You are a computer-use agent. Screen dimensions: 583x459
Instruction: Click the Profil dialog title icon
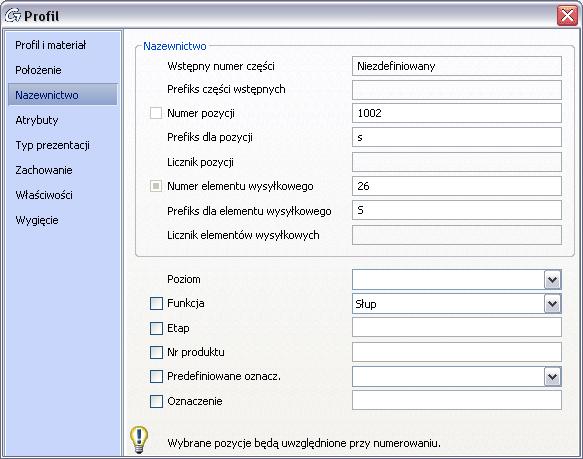point(13,16)
